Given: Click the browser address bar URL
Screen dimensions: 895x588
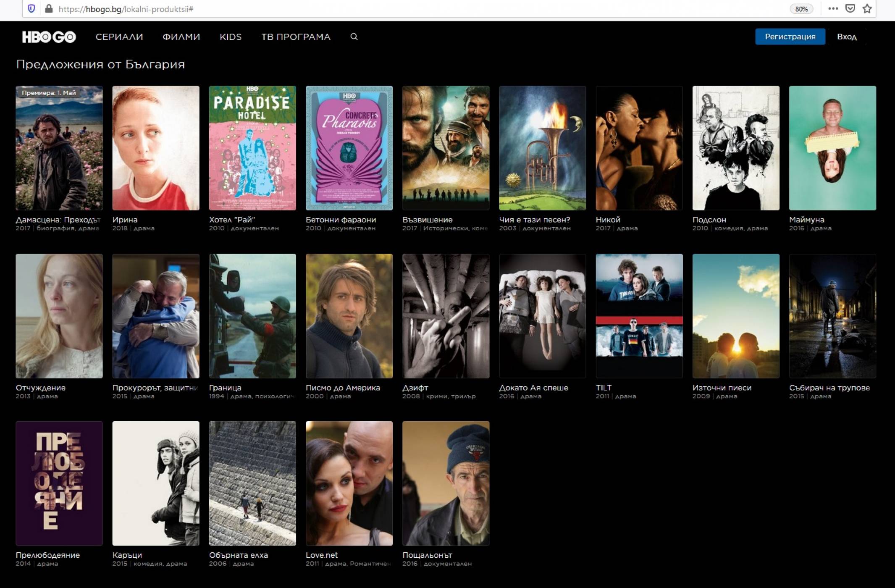Looking at the screenshot, I should [126, 9].
